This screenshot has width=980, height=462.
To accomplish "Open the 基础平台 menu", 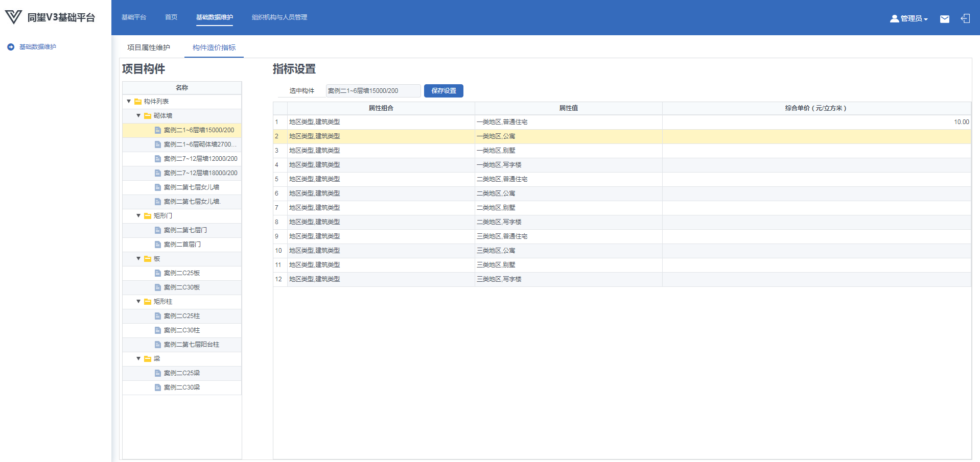I will coord(134,17).
